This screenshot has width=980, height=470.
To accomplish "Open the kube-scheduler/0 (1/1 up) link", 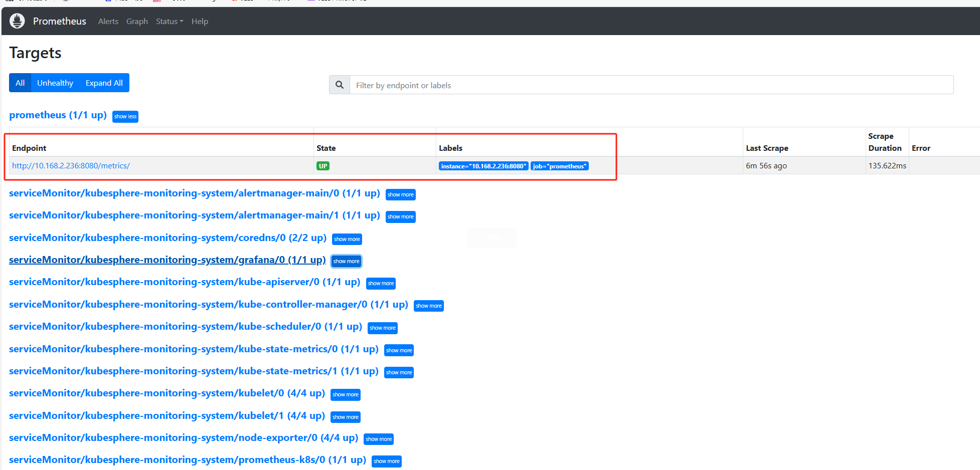I will click(x=186, y=326).
